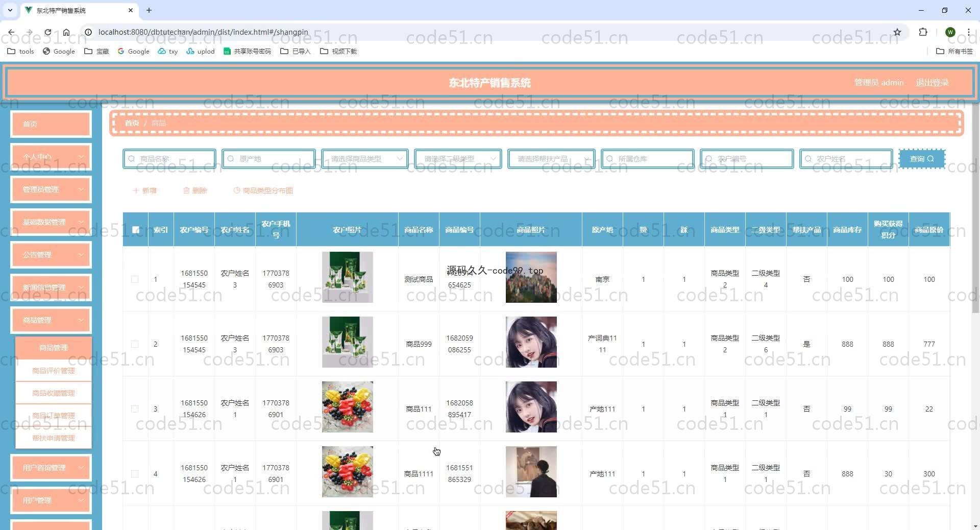This screenshot has width=980, height=530.
Task: Toggle the select-all checkbox in table header
Action: point(135,230)
